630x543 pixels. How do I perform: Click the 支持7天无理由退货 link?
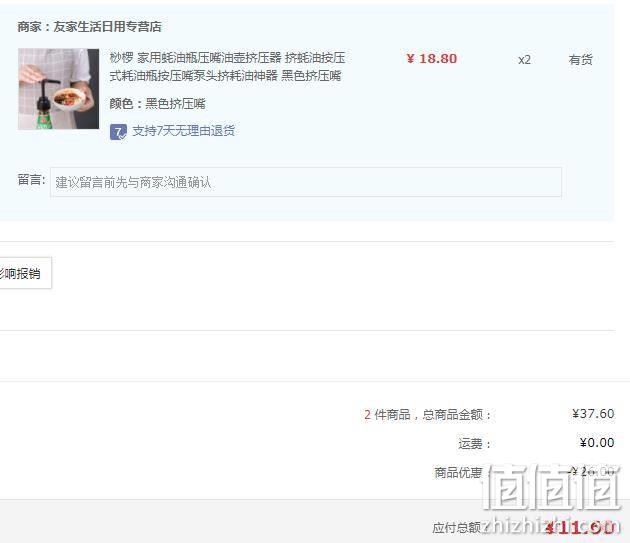(184, 131)
